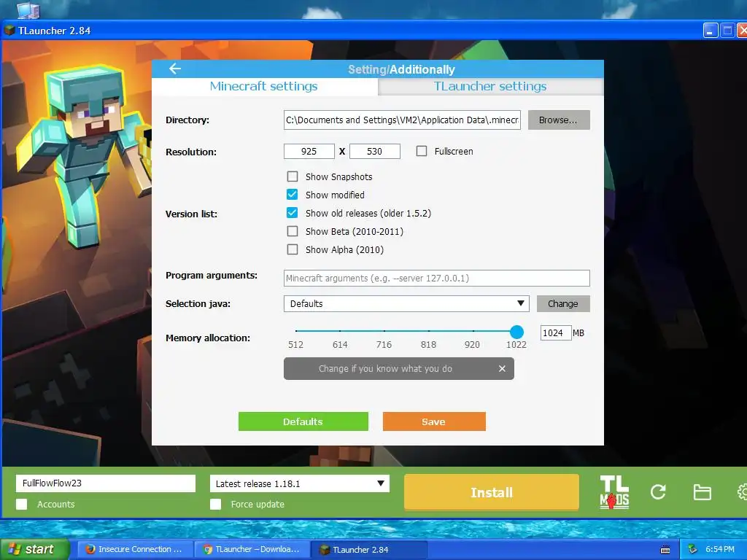Click the memory allocation slider handle
747x560 pixels.
[x=516, y=332]
